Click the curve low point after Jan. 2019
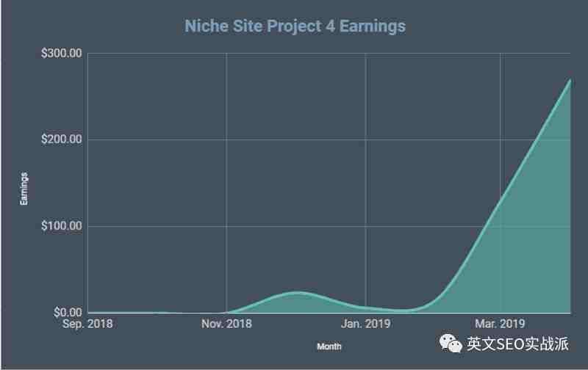588x370 pixels. pos(403,311)
